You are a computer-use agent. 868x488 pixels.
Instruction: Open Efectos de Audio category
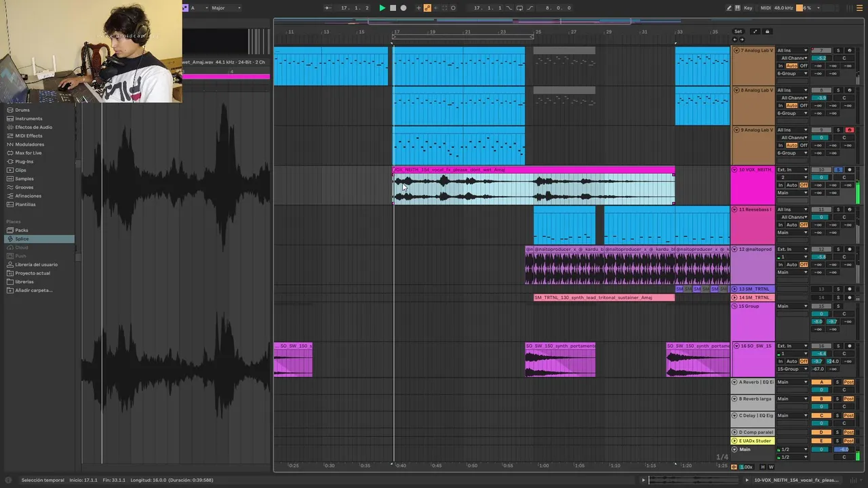[33, 127]
